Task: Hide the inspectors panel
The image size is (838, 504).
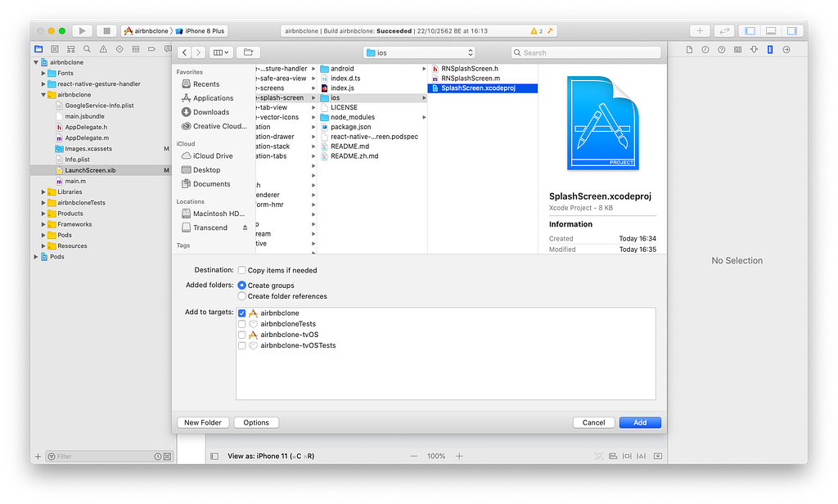Action: (792, 31)
